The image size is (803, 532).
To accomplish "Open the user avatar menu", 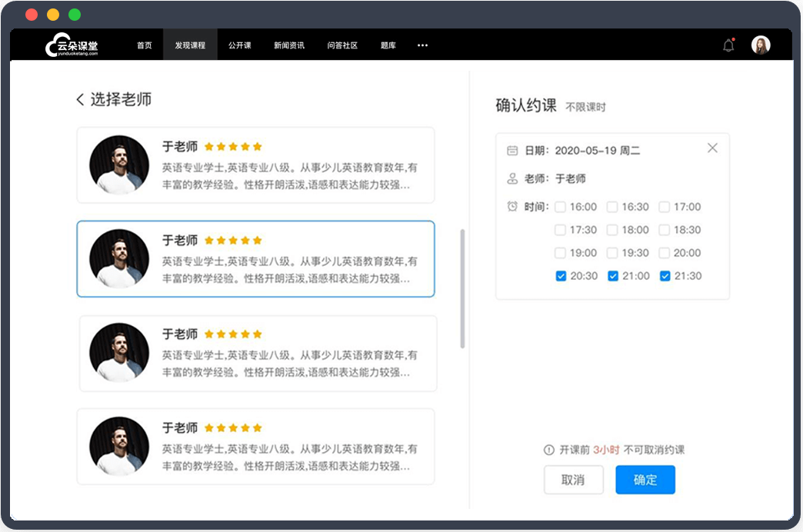I will coord(761,45).
